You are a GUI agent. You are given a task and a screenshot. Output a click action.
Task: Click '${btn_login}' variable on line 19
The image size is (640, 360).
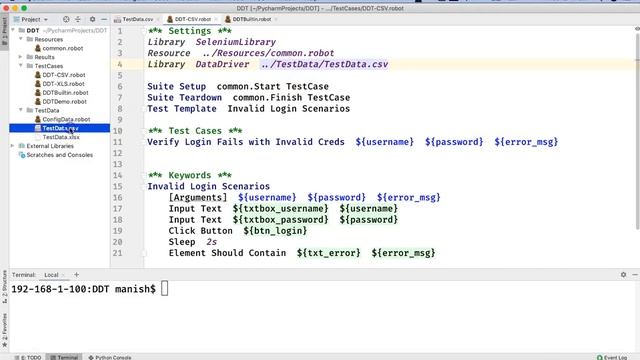[275, 231]
